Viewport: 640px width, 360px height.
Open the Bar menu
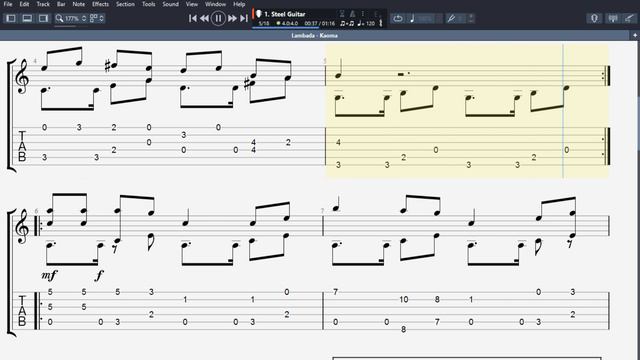pos(61,4)
